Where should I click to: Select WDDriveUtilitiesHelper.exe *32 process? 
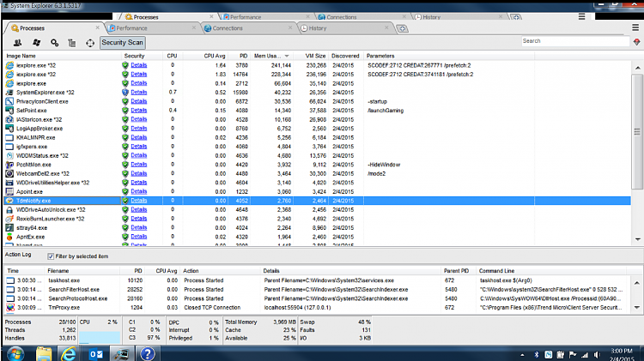317,183
